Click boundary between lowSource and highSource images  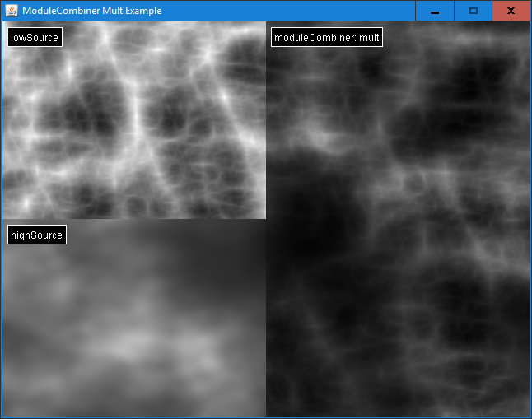pos(134,219)
